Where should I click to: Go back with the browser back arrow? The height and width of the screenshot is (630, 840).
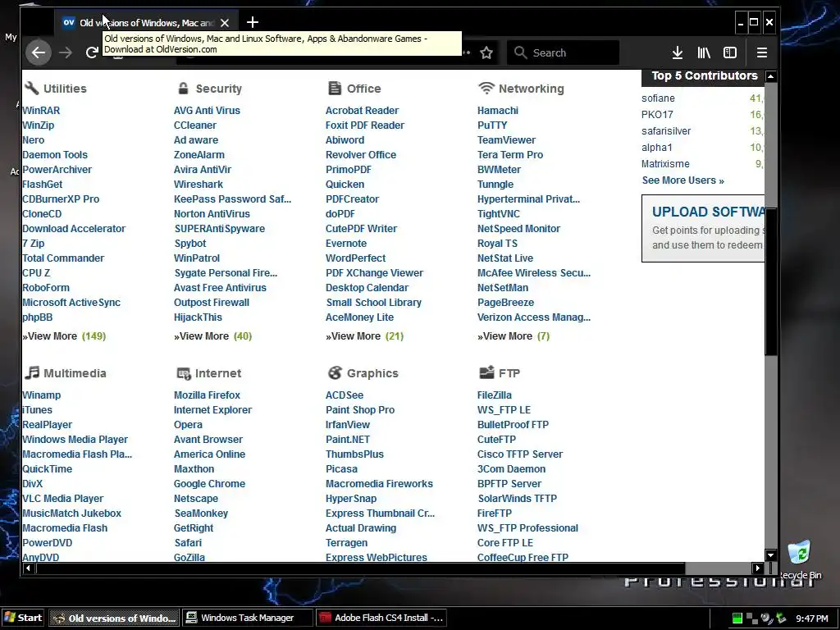tap(39, 52)
